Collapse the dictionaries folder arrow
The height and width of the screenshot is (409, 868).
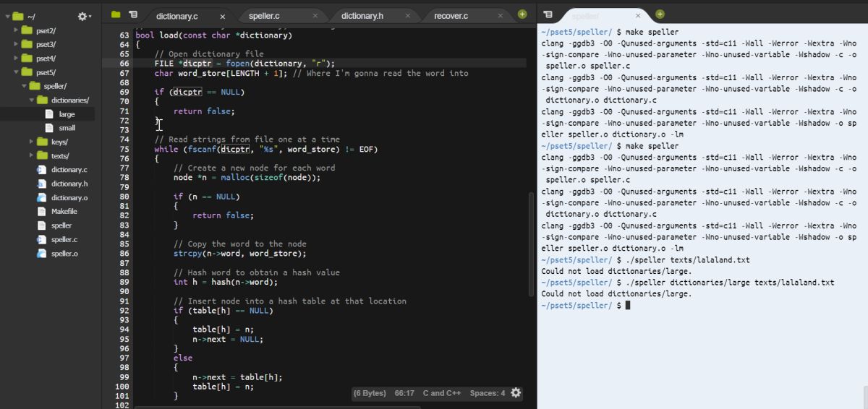[31, 100]
